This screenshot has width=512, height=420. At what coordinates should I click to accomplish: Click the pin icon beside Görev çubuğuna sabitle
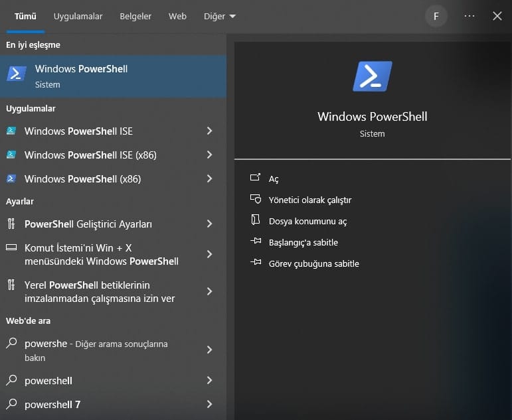click(x=255, y=263)
